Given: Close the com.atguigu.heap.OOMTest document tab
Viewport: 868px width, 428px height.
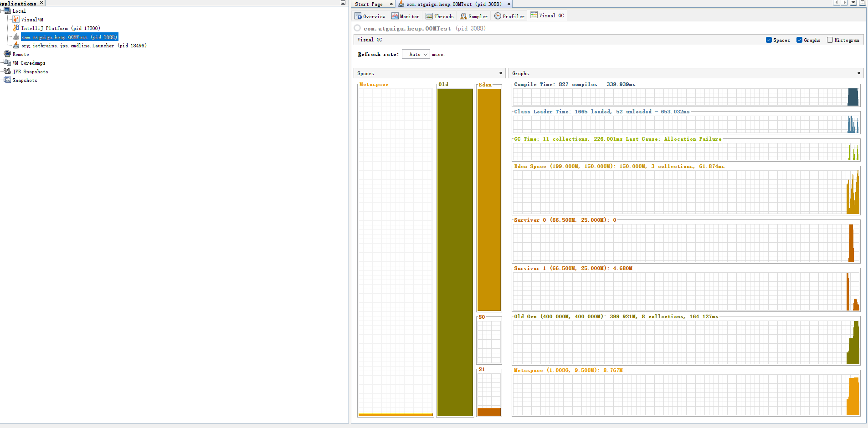Looking at the screenshot, I should tap(509, 4).
